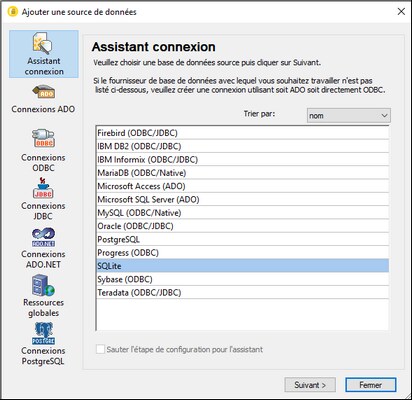Toggle the Sauter l'étape de configuration checkbox
The height and width of the screenshot is (400, 412).
click(100, 349)
